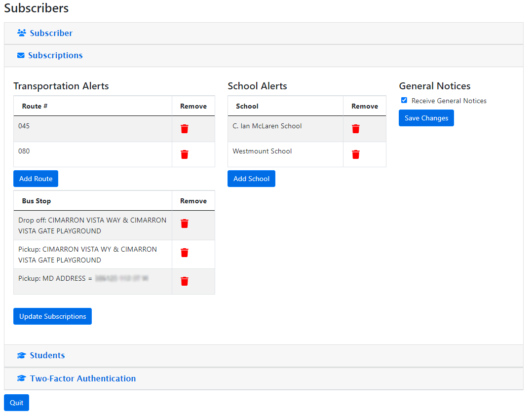Click the Add Route button
The height and width of the screenshot is (412, 532).
[x=36, y=179]
